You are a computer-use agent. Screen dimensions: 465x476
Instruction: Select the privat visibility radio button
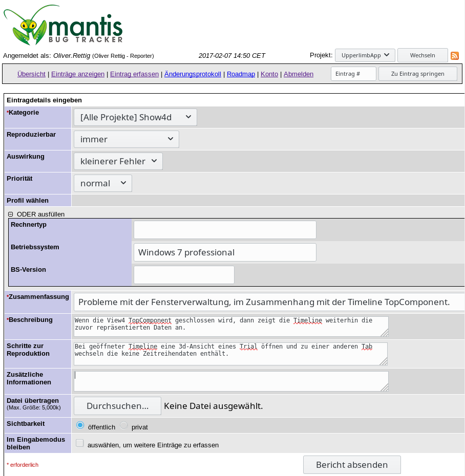(x=123, y=425)
